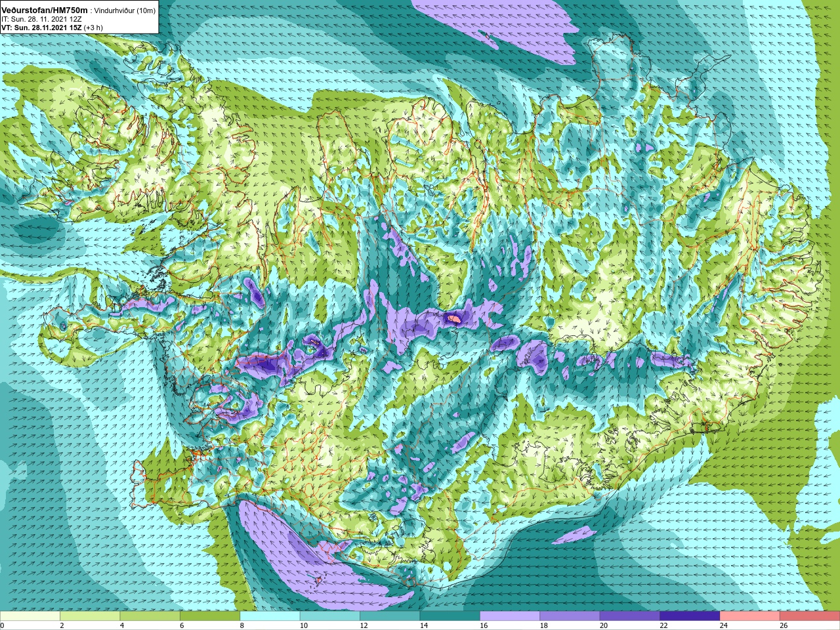Click the olive green 6–8 legend swatch

click(210, 616)
